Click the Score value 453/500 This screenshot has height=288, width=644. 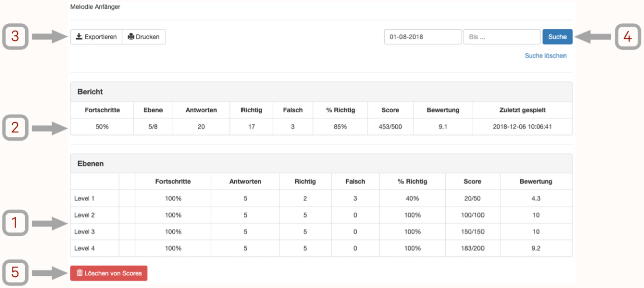point(390,127)
